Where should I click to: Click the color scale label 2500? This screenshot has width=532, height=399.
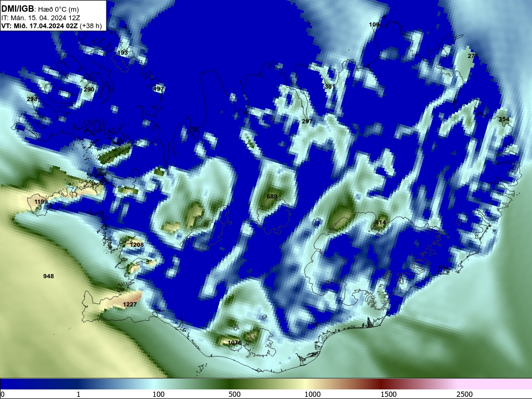point(464,394)
